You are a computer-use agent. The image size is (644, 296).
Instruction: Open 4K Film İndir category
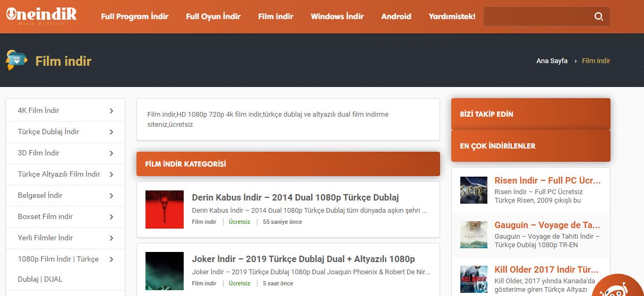[38, 110]
